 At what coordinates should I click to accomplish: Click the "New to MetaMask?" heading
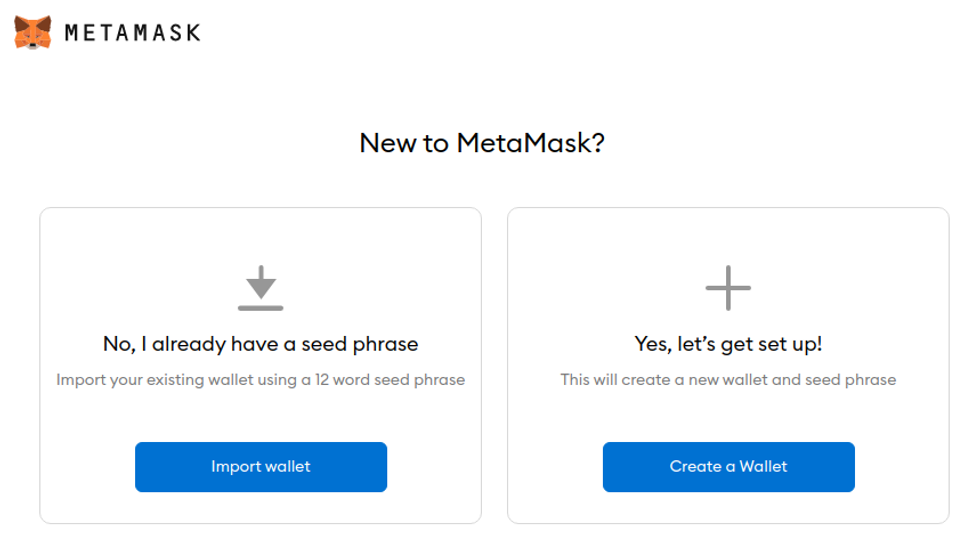coord(482,143)
